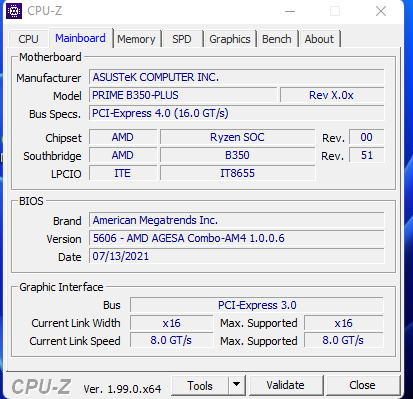Select the B350 southbridge value
413x399 pixels.
point(237,155)
